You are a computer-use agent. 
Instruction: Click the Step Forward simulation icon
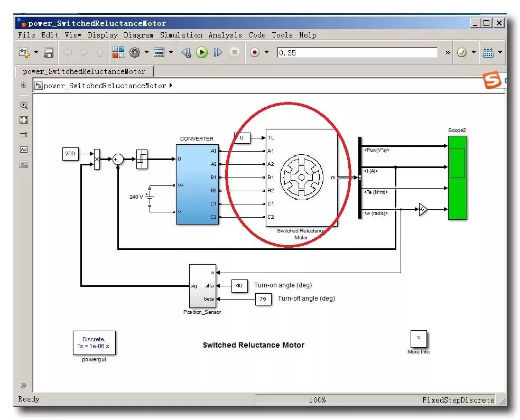tap(218, 52)
